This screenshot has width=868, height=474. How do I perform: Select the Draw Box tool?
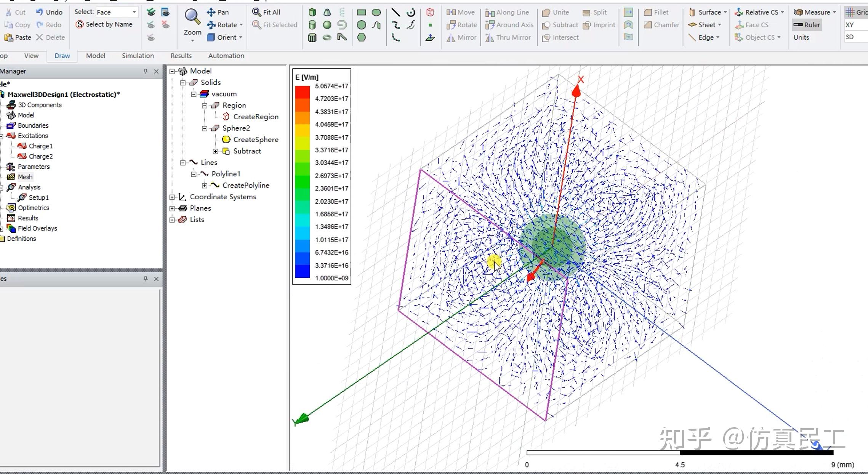coord(312,12)
